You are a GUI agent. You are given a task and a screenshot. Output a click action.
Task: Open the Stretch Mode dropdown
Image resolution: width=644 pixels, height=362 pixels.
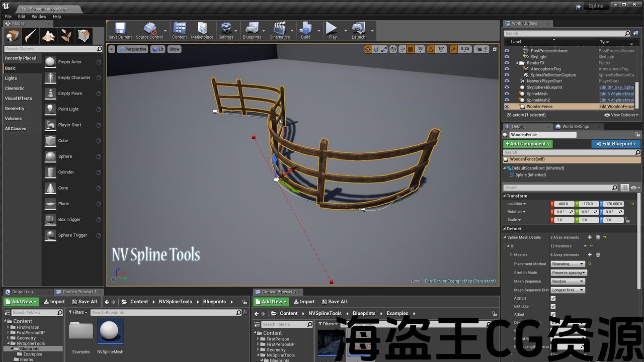pos(569,273)
